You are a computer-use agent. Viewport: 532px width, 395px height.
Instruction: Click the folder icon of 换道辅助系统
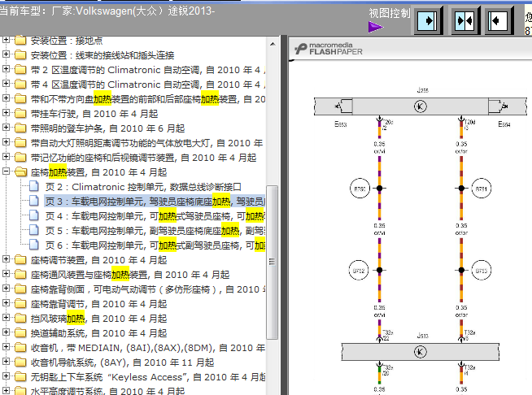point(20,333)
